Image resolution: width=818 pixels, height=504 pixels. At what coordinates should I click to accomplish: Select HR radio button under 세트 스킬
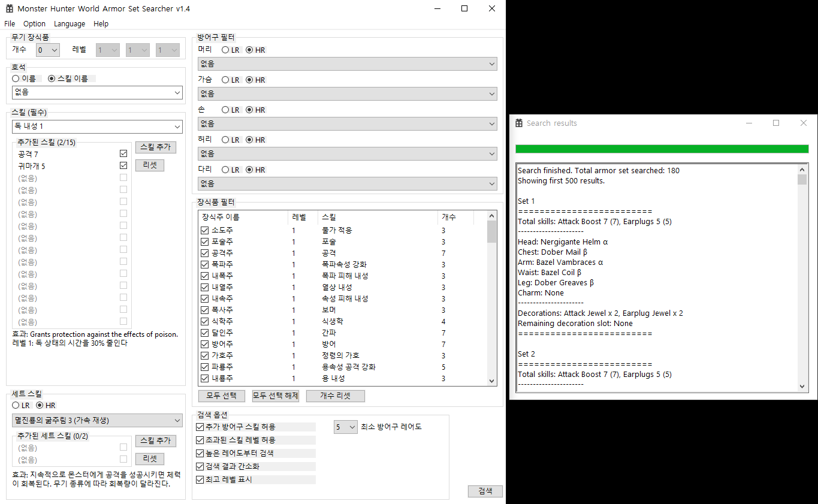40,406
